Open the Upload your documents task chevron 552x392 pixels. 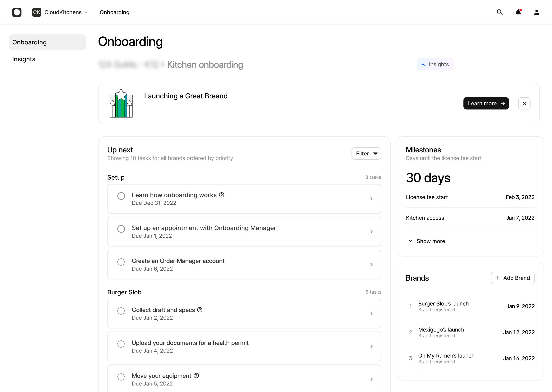(371, 346)
